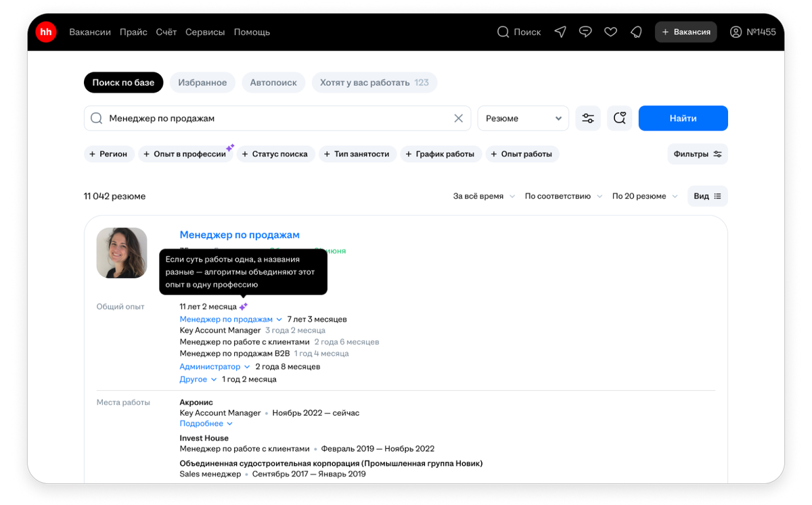The height and width of the screenshot is (505, 812).
Task: Switch to the «Автопоиск» tab
Action: click(x=273, y=82)
